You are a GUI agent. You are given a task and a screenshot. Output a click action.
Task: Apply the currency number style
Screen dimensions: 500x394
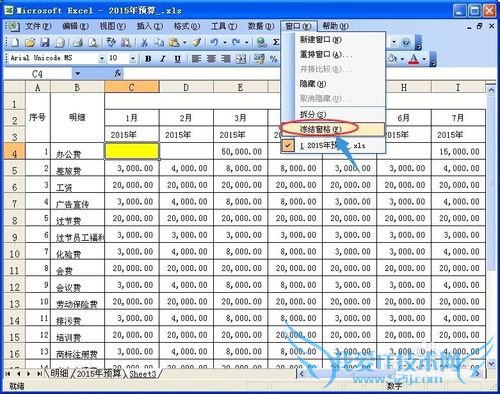click(259, 59)
